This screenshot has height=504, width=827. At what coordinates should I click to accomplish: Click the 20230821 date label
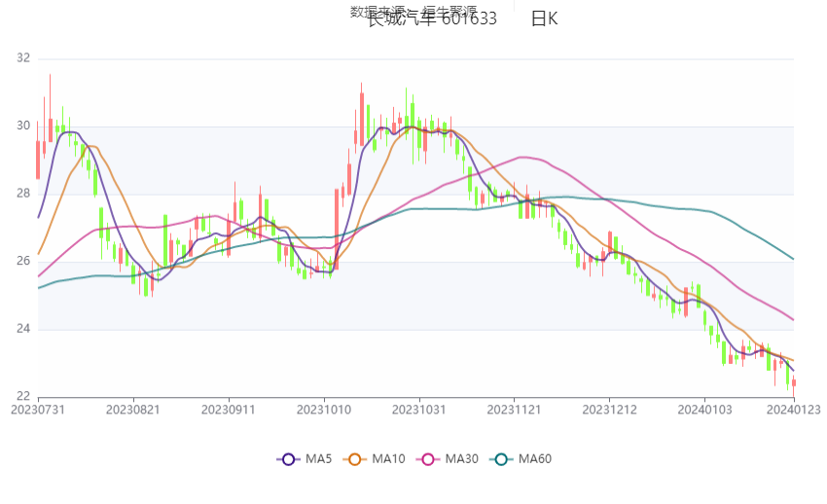(133, 410)
